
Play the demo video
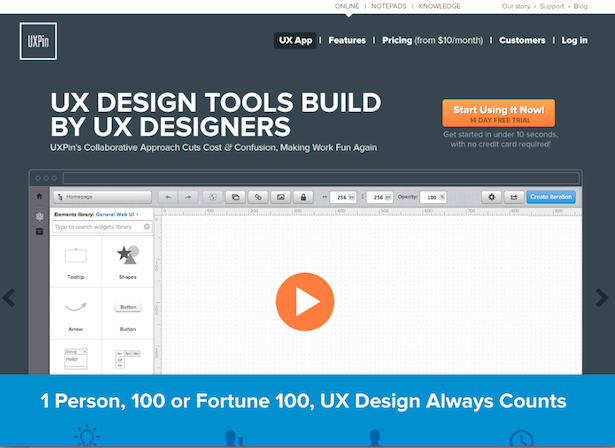coord(305,302)
